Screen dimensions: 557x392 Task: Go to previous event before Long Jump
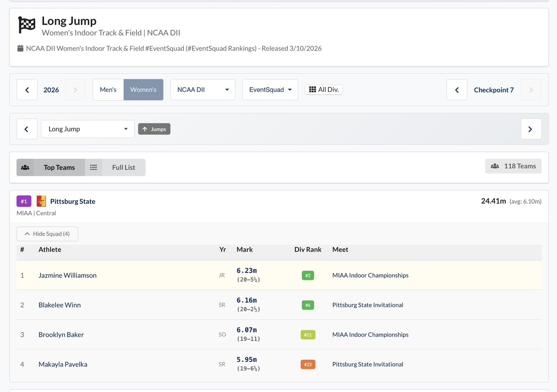pos(27,129)
